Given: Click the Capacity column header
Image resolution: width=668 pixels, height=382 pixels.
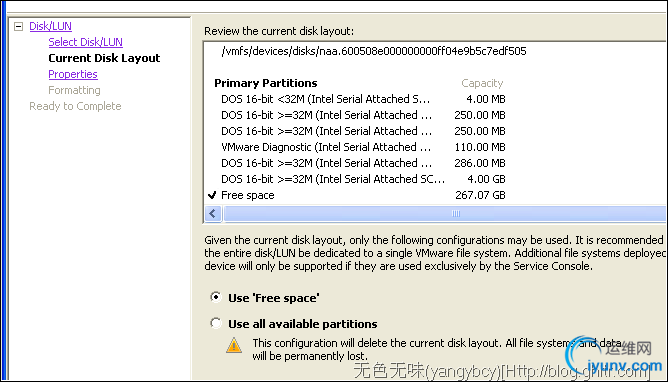Looking at the screenshot, I should [482, 83].
